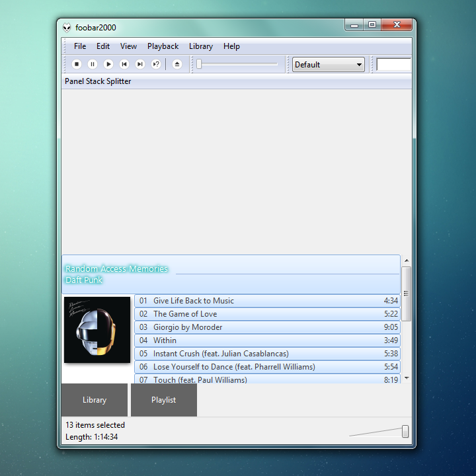Viewport: 476px width, 476px height.
Task: Click the 4:34 duration value
Action: (391, 301)
